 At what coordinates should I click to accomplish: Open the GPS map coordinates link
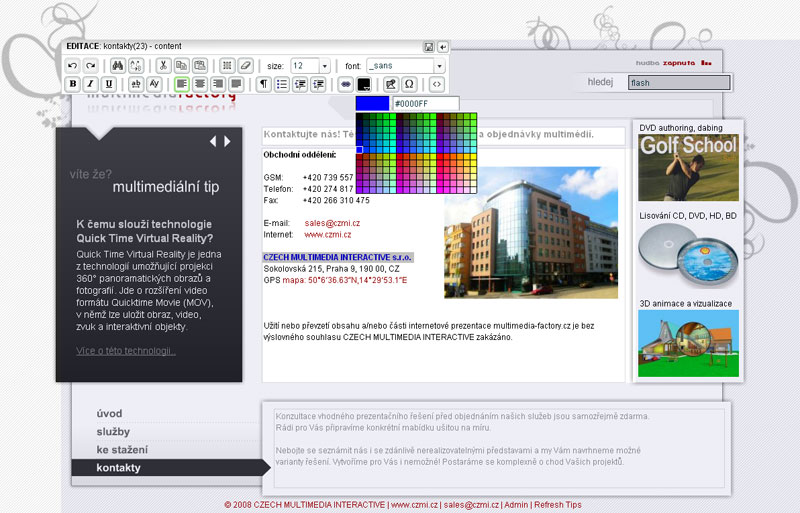coord(344,280)
